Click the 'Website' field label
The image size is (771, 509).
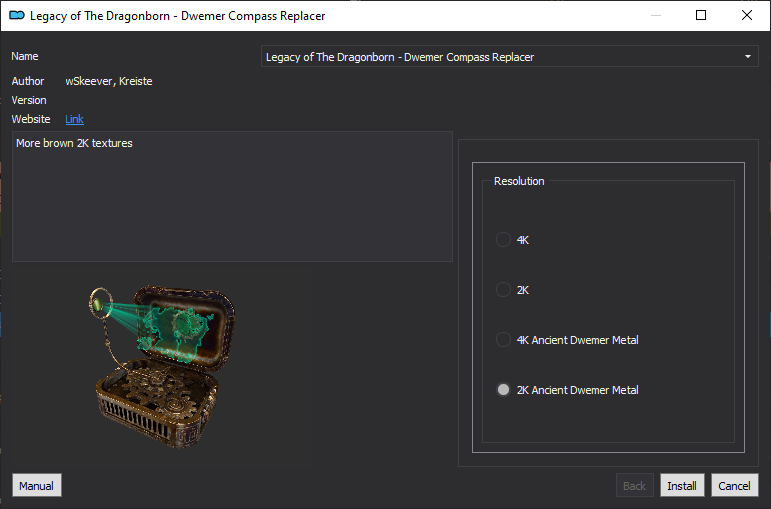click(x=31, y=119)
